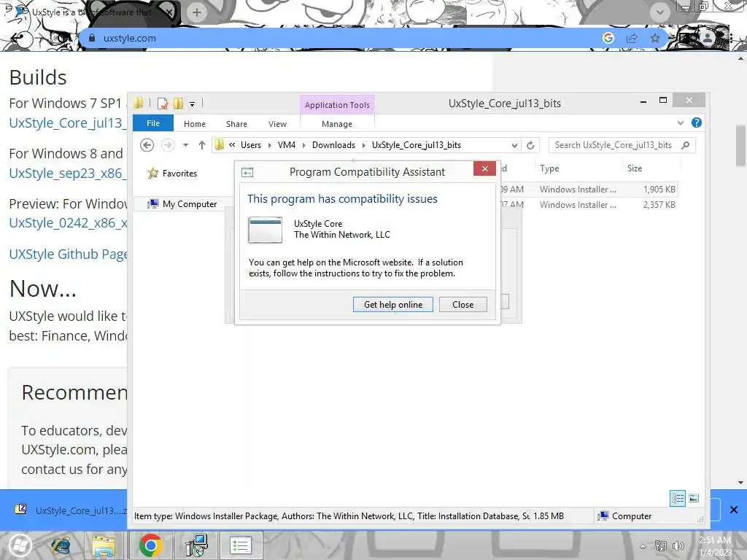Open Internet Explorer from taskbar
Viewport: 747px width, 560px height.
[x=61, y=545]
